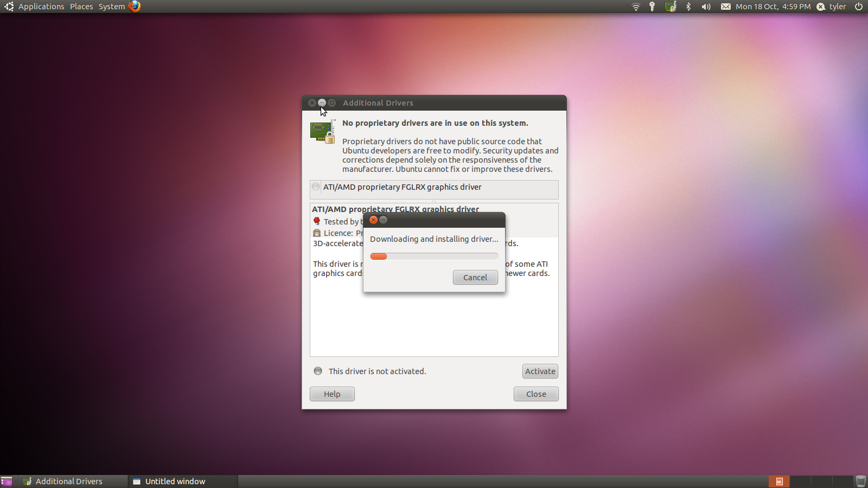This screenshot has height=488, width=868.
Task: Open the Places menu
Action: coord(81,7)
